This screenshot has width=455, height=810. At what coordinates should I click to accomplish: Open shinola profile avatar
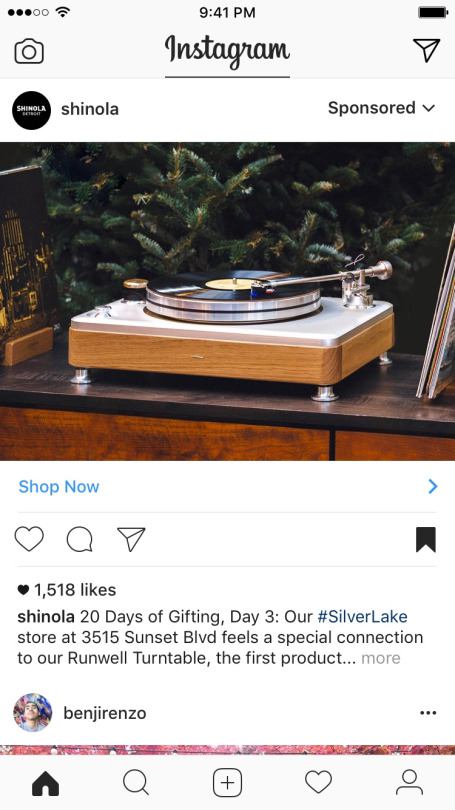(32, 110)
